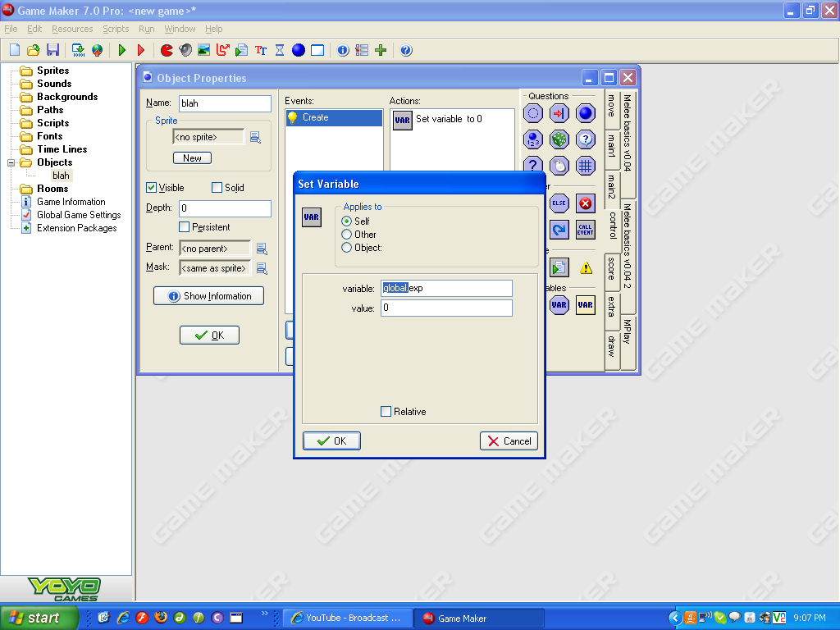Screen dimensions: 840x630
Task: Add a sound with the speaker icon
Action: pyautogui.click(x=185, y=50)
